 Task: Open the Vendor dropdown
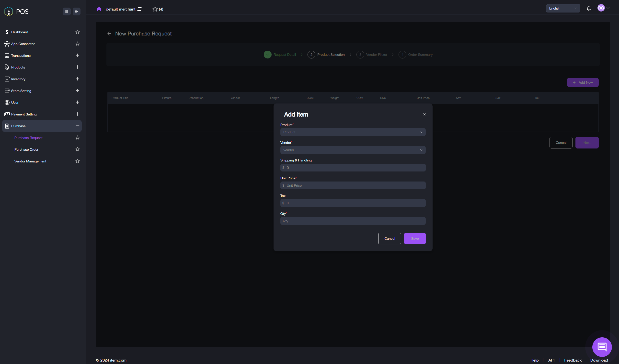pyautogui.click(x=353, y=150)
